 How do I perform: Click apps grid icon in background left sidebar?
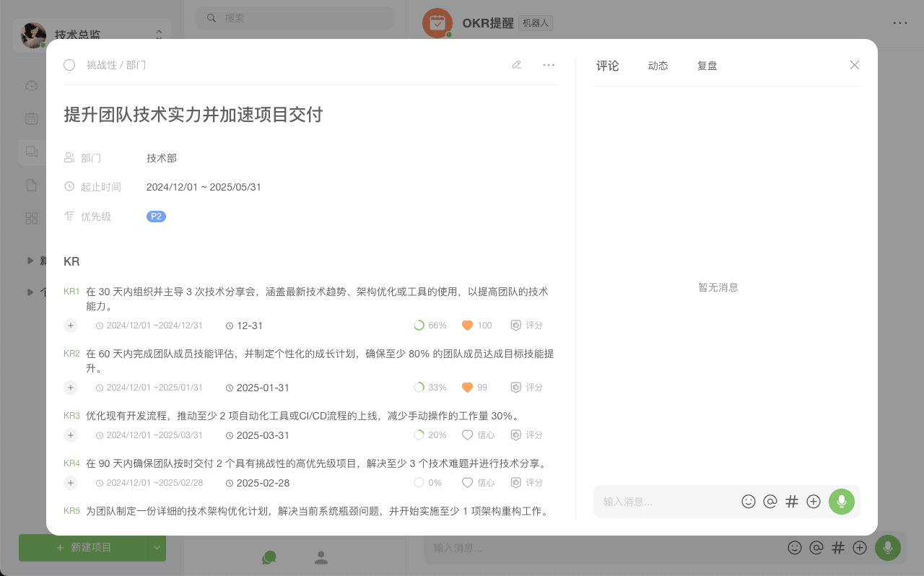tap(32, 218)
